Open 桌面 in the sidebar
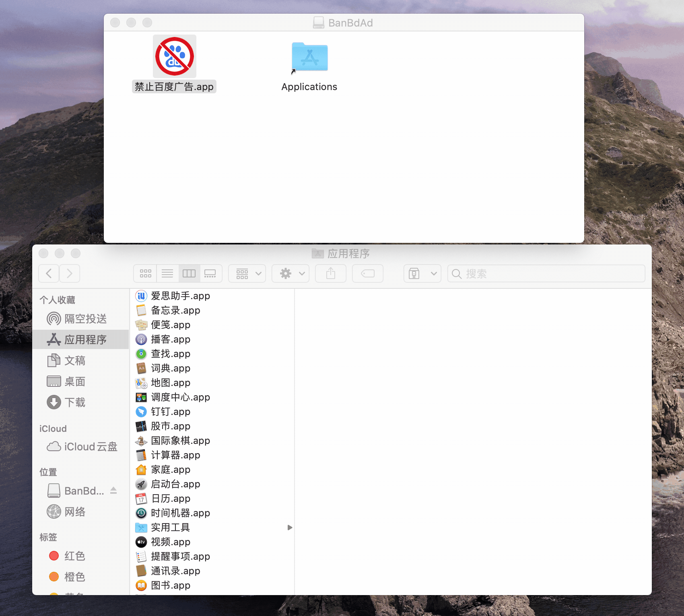Viewport: 684px width, 616px height. click(80, 382)
